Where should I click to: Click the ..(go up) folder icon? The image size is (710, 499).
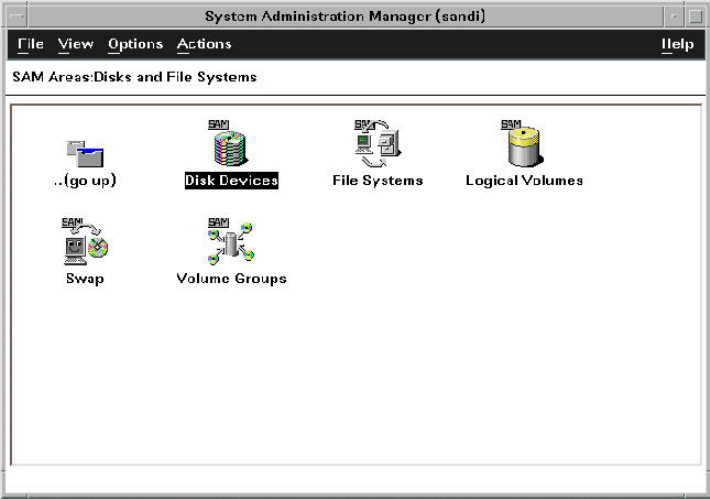click(x=85, y=154)
